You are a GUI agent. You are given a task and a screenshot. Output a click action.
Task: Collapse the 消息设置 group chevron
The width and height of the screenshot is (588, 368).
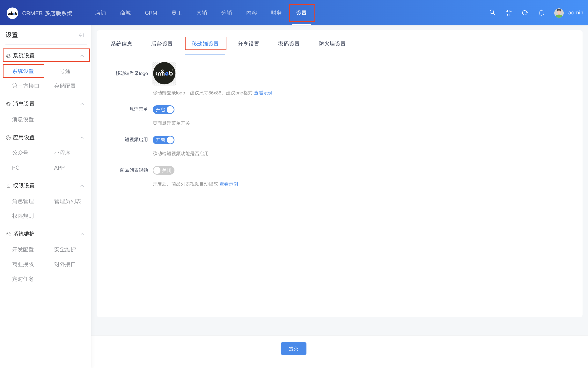(82, 104)
